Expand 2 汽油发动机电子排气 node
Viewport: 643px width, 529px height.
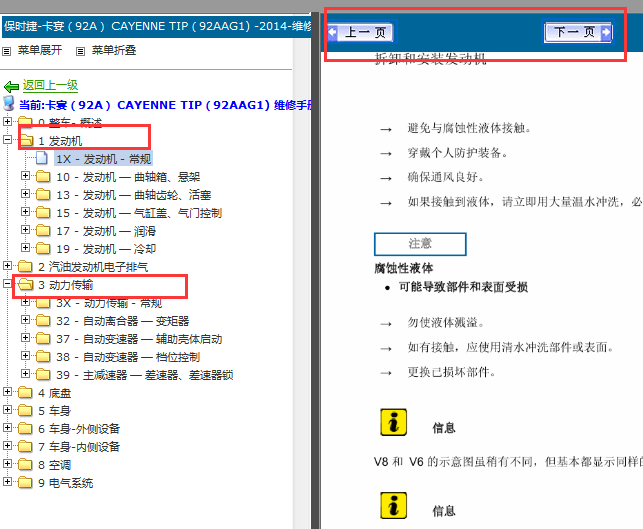tap(7, 265)
